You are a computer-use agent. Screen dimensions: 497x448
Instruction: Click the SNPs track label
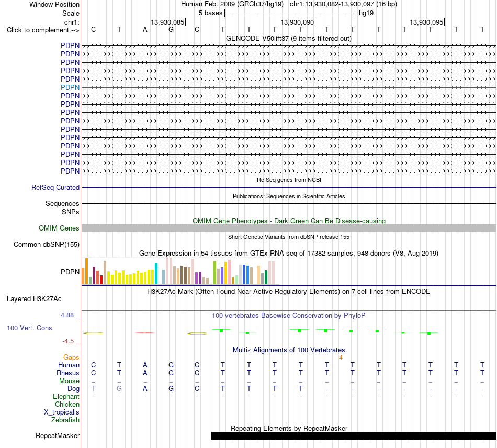click(x=71, y=212)
